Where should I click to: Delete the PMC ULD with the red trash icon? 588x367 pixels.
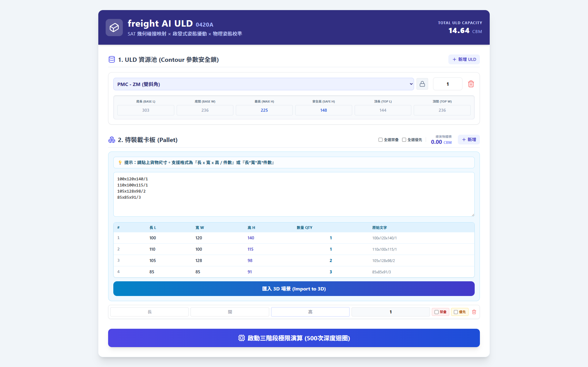tap(471, 84)
